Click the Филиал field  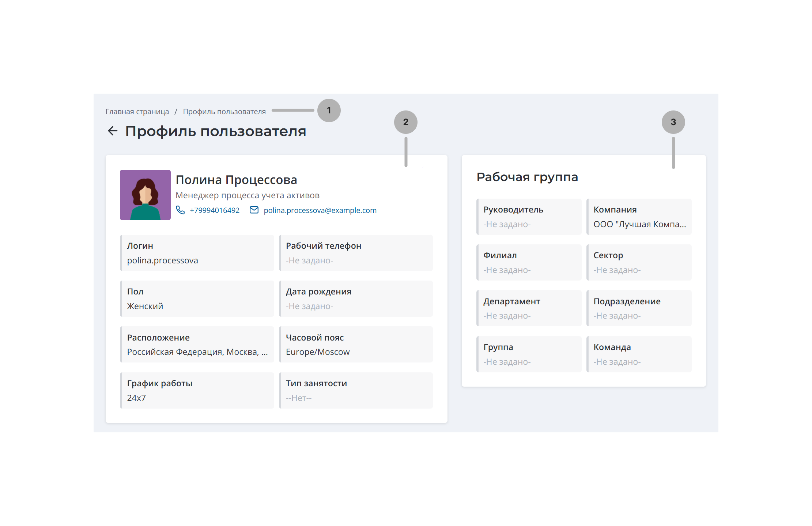pos(529,262)
